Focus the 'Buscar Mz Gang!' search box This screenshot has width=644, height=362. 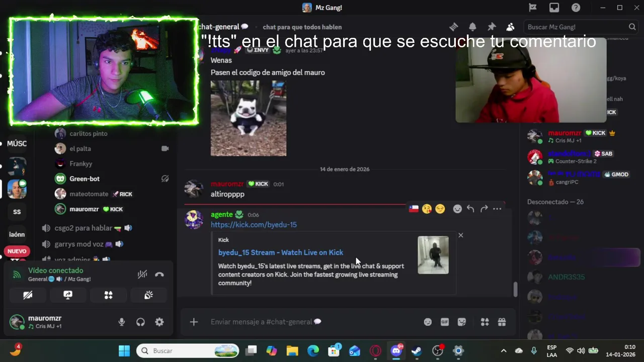581,27
